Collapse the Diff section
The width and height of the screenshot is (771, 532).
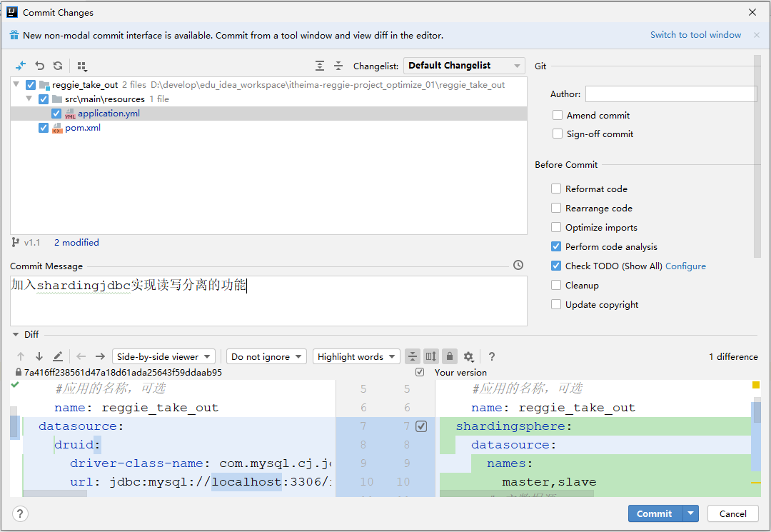pos(16,334)
